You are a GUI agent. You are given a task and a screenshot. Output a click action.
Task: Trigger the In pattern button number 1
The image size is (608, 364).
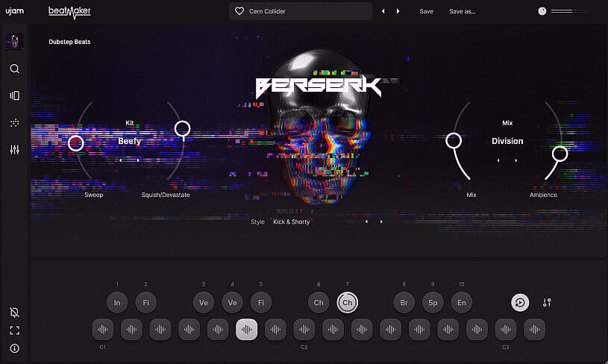click(117, 302)
